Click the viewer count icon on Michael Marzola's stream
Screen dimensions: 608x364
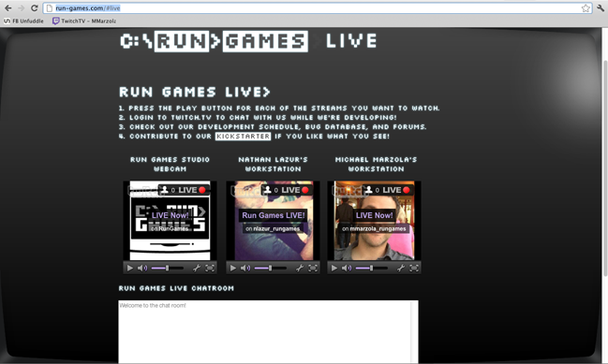click(x=369, y=190)
